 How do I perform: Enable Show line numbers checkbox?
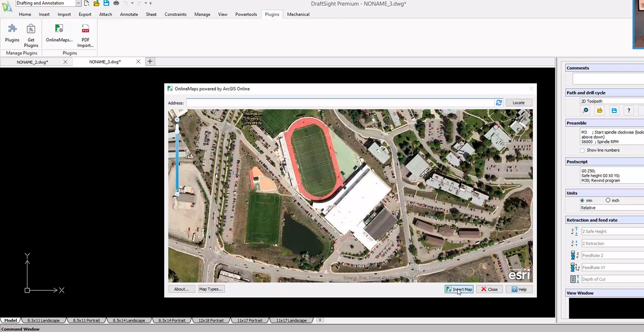(x=582, y=151)
